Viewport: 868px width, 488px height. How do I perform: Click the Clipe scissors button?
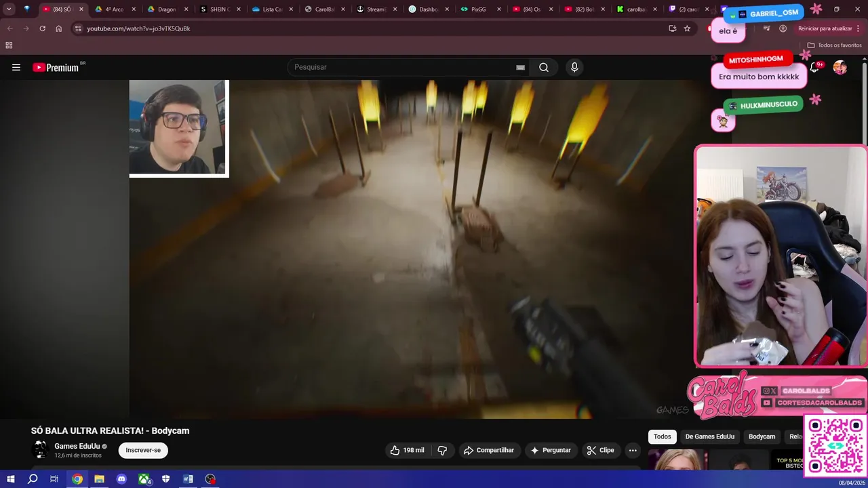(x=600, y=450)
